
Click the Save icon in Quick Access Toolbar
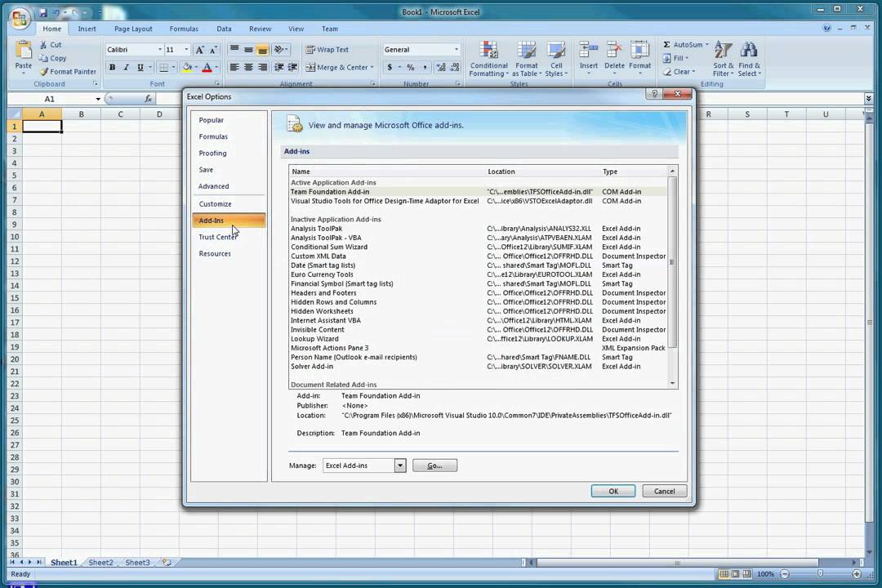(42, 11)
